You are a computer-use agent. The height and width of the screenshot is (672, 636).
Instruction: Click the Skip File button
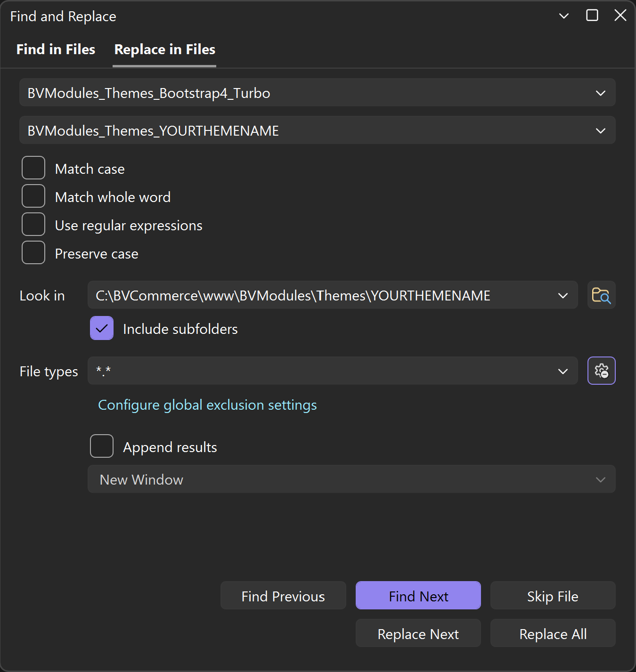(x=553, y=596)
